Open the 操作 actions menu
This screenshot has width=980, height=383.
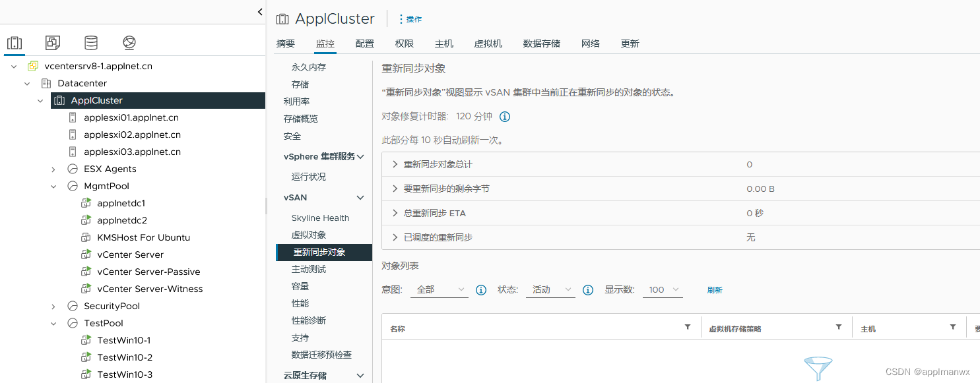(x=410, y=19)
